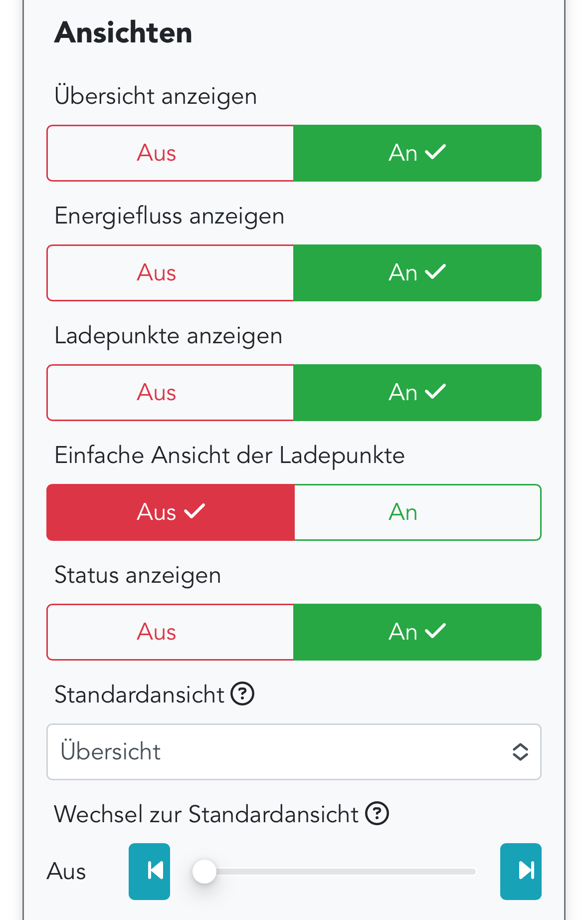Click the Wechsel zur Standardansicht slider handle
Viewport: 588px width, 920px height.
point(204,872)
